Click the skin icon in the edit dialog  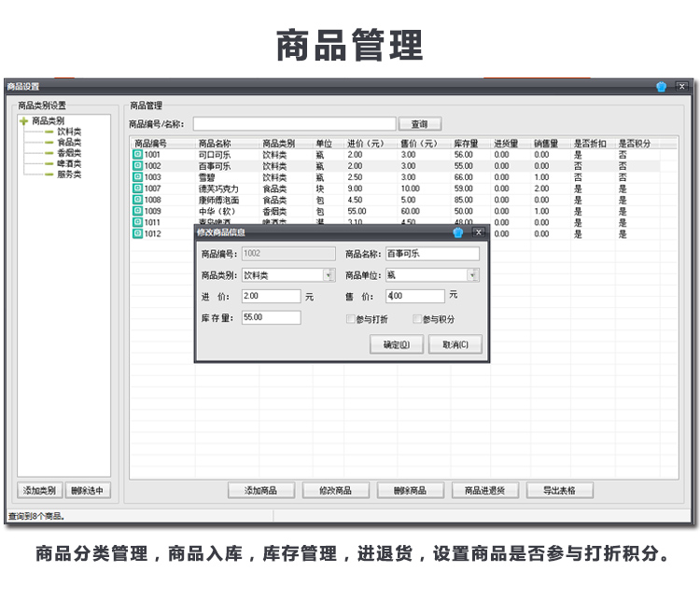click(x=458, y=232)
